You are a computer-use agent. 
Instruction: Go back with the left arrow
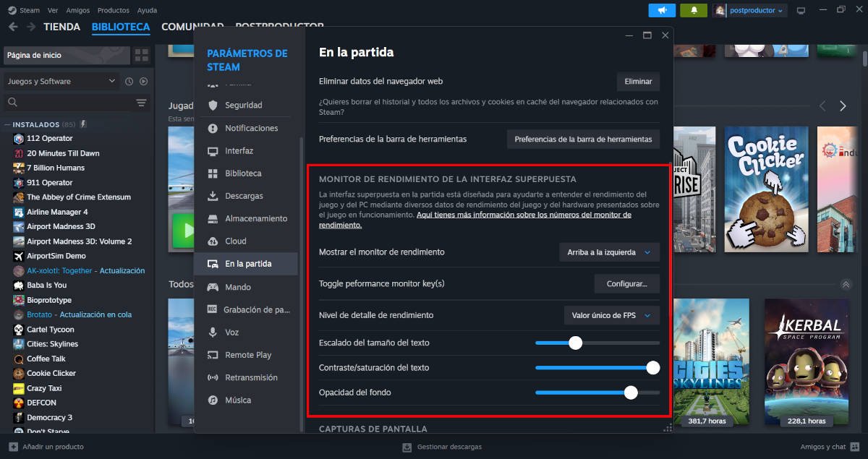click(x=13, y=27)
